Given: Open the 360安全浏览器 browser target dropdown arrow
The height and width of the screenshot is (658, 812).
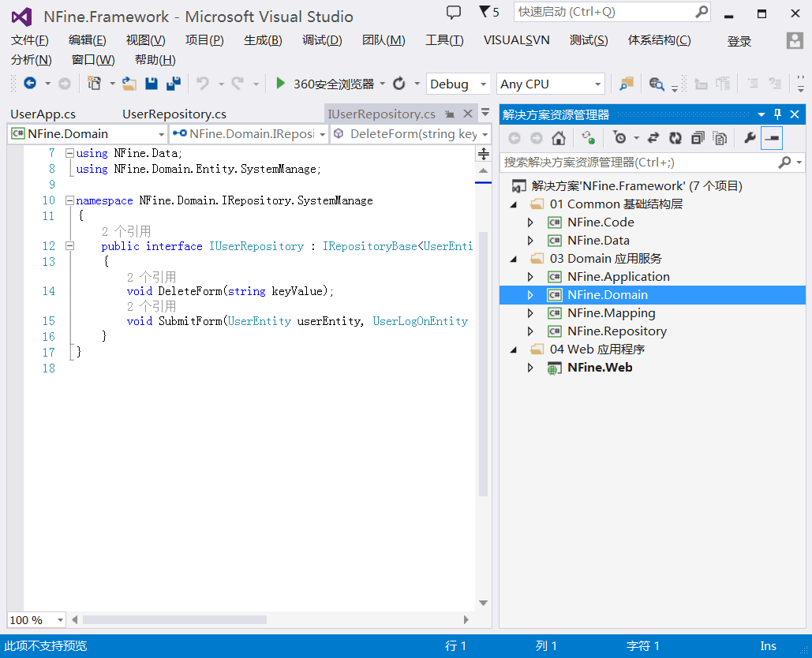Looking at the screenshot, I should pos(382,84).
